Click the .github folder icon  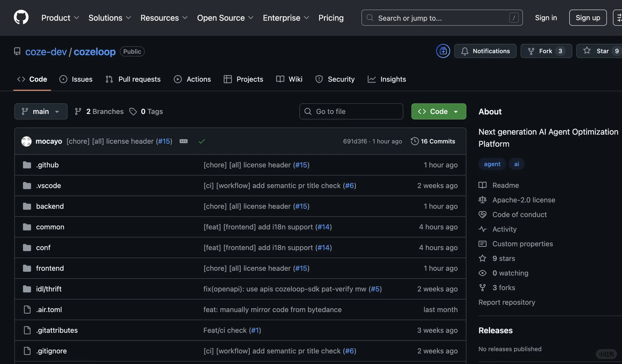(x=27, y=165)
